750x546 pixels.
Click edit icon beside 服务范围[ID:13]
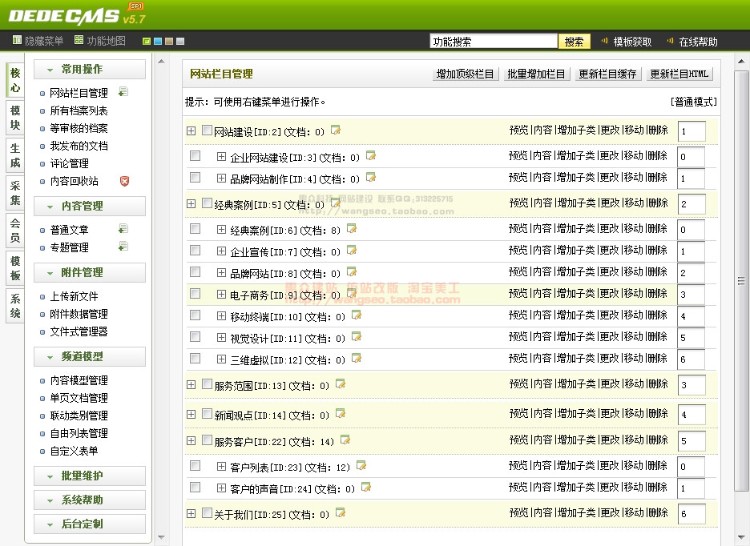click(341, 384)
